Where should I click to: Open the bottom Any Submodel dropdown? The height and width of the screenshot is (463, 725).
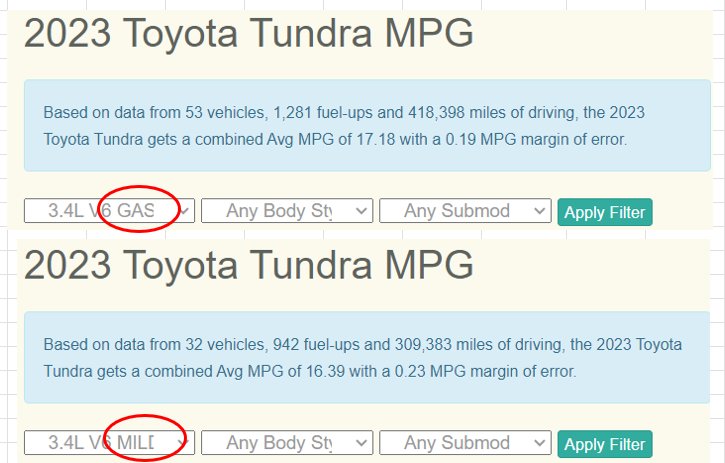[x=465, y=443]
